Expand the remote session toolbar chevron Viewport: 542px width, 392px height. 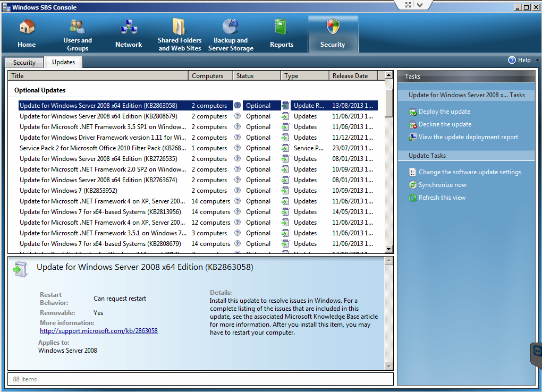(x=420, y=5)
